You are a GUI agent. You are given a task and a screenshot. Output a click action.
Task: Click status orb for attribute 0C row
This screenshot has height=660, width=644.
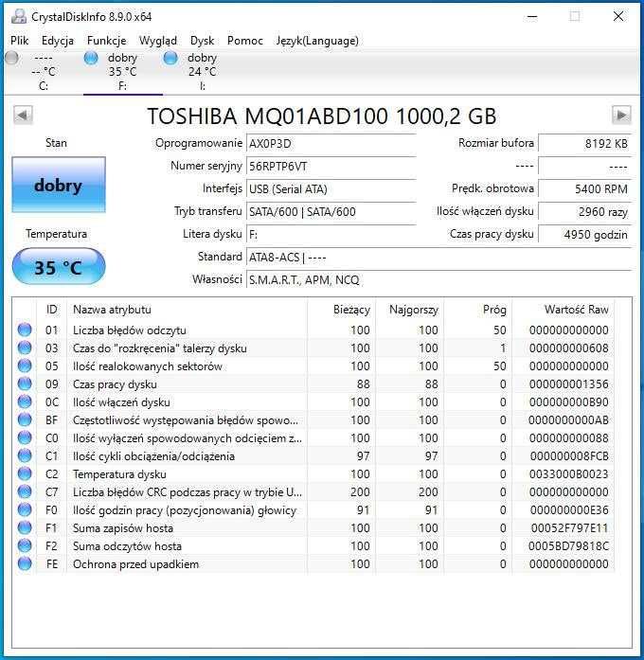coord(25,401)
